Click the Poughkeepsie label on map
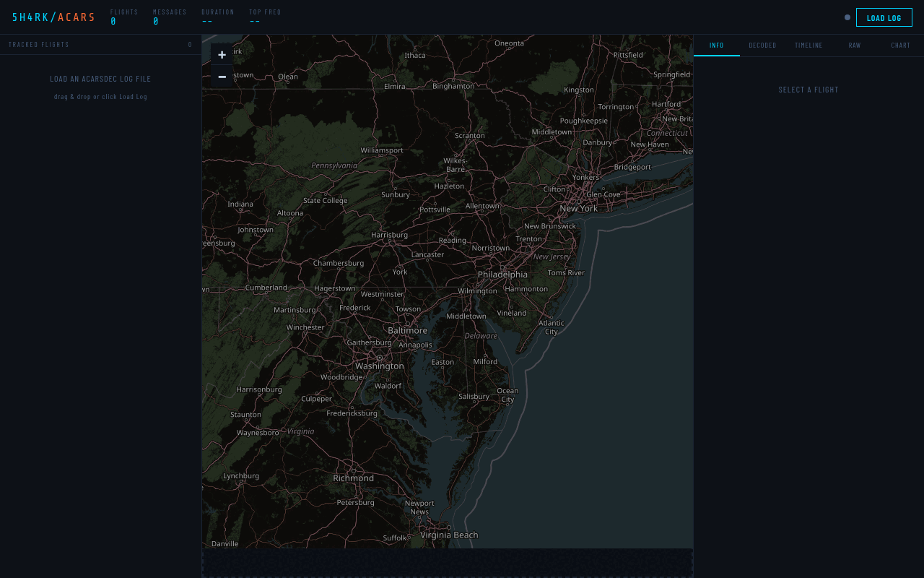Viewport: 924px width, 578px height. pyautogui.click(x=584, y=121)
